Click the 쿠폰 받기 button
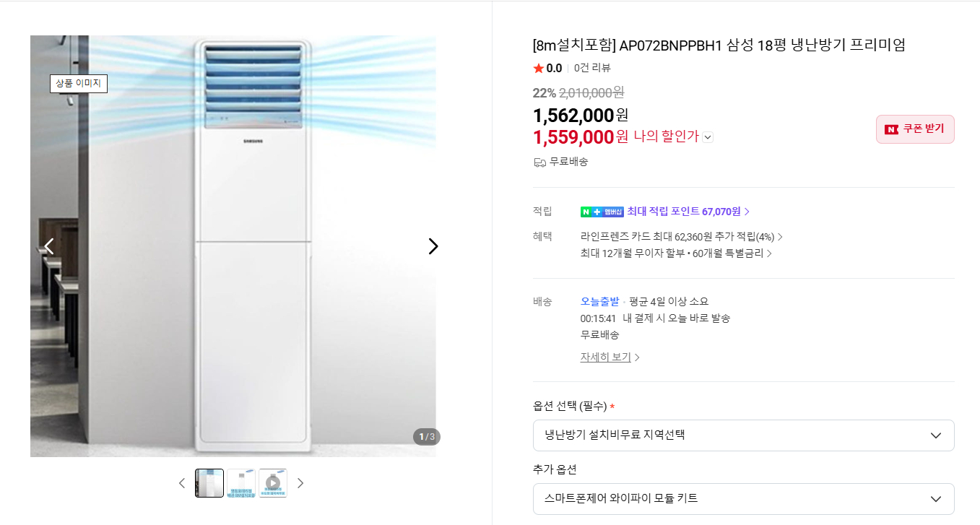This screenshot has height=525, width=980. pyautogui.click(x=915, y=129)
